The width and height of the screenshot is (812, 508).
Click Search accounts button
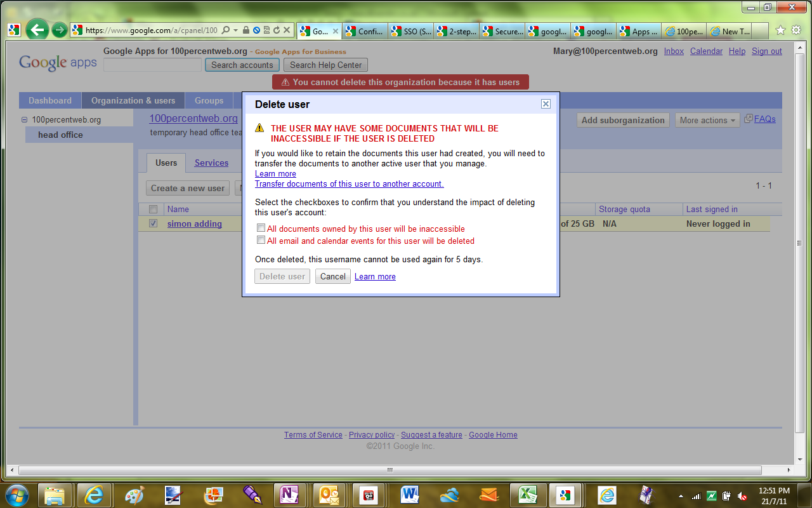[x=242, y=65]
